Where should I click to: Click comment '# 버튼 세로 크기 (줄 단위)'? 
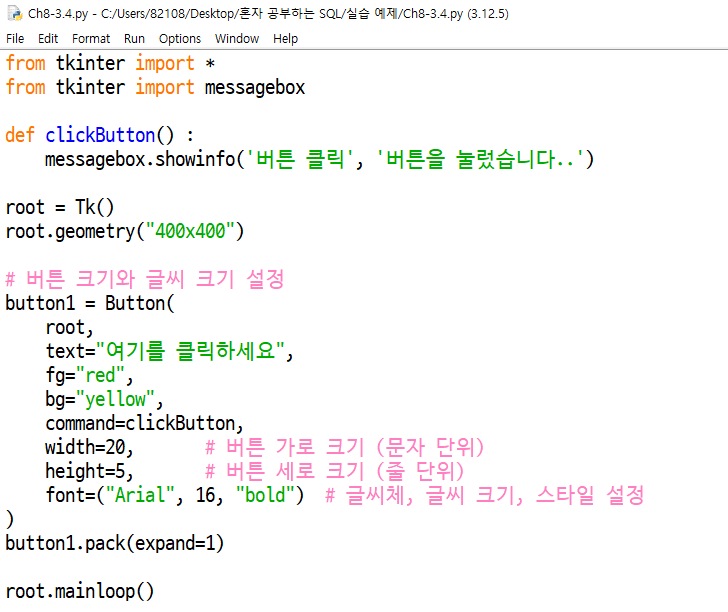coord(334,471)
